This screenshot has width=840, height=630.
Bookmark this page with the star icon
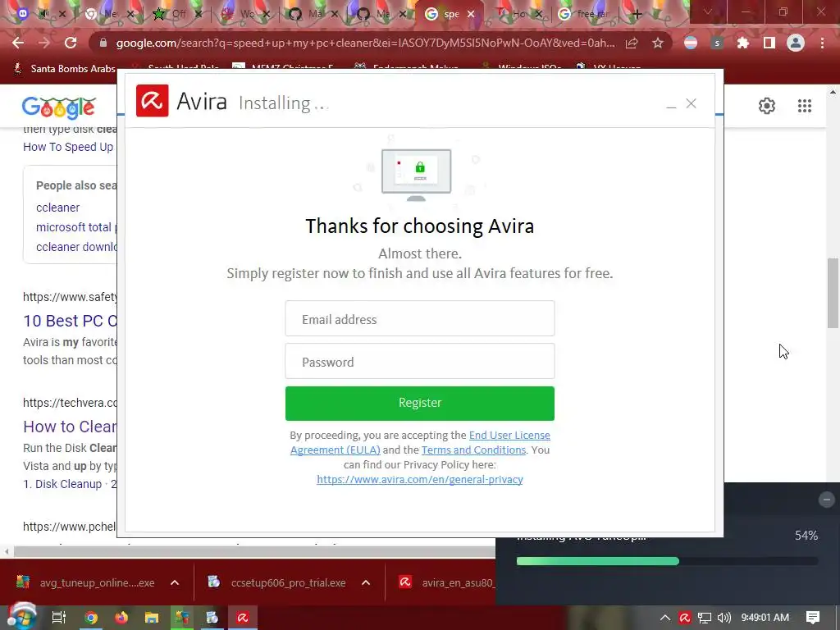(658, 43)
